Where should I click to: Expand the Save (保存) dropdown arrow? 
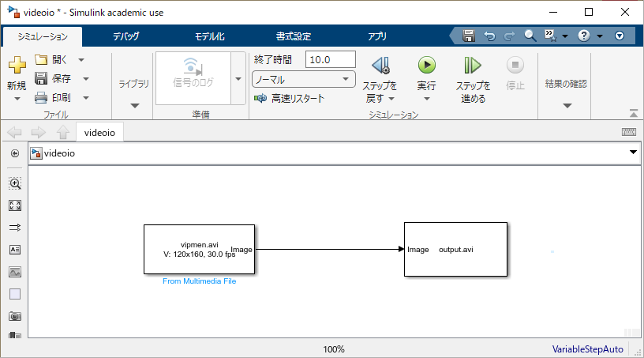(86, 78)
